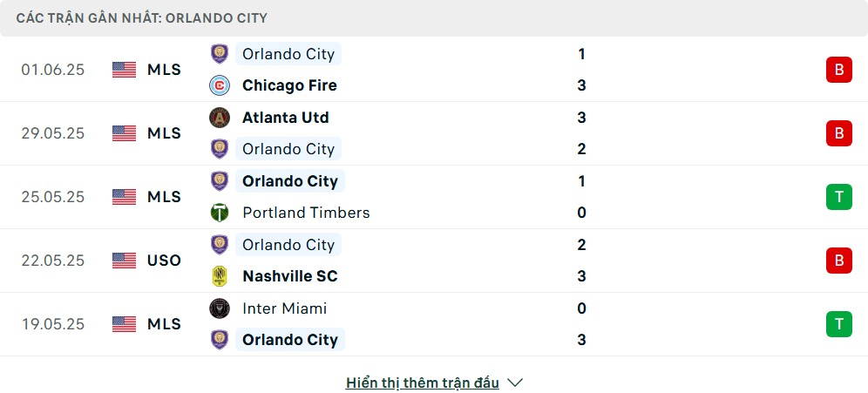868x393 pixels.
Task: Expand the chevron next to Hiển thị thêm
Action: tap(514, 383)
